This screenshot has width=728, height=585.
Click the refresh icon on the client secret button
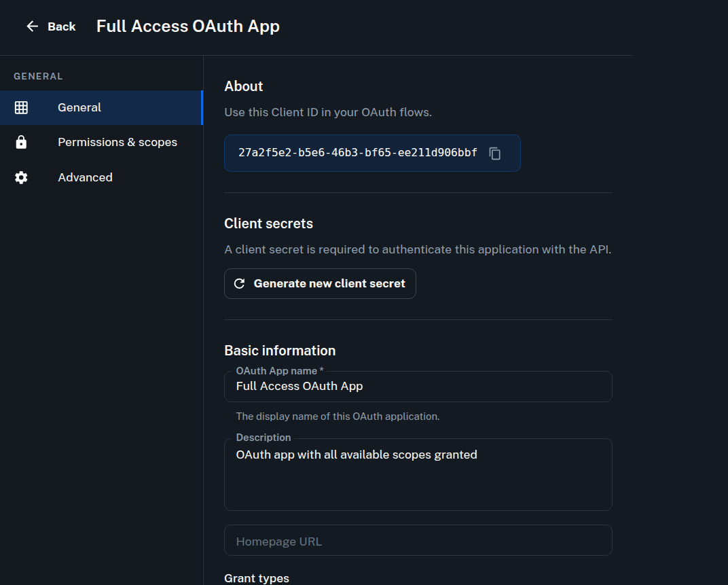point(239,283)
